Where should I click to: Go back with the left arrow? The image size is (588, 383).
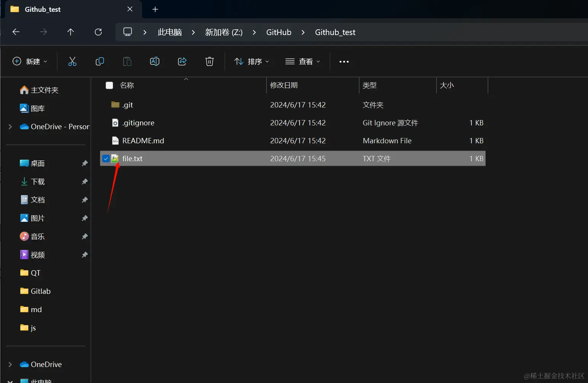coord(16,32)
